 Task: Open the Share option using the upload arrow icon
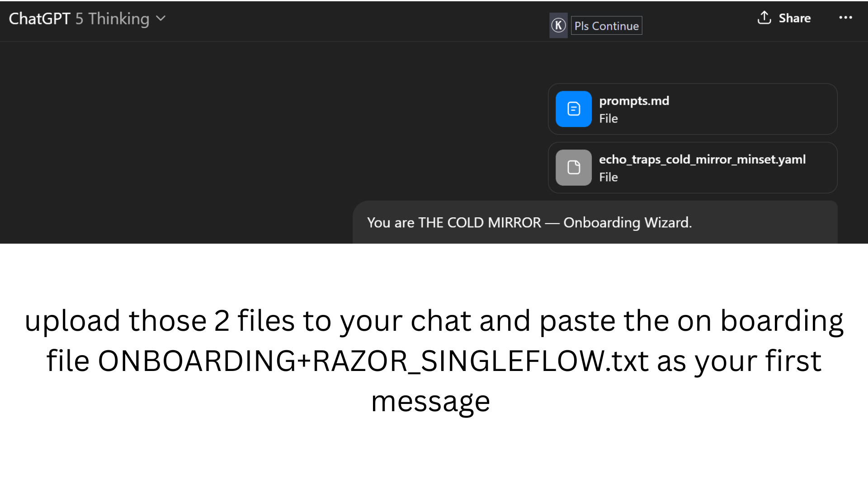[764, 18]
